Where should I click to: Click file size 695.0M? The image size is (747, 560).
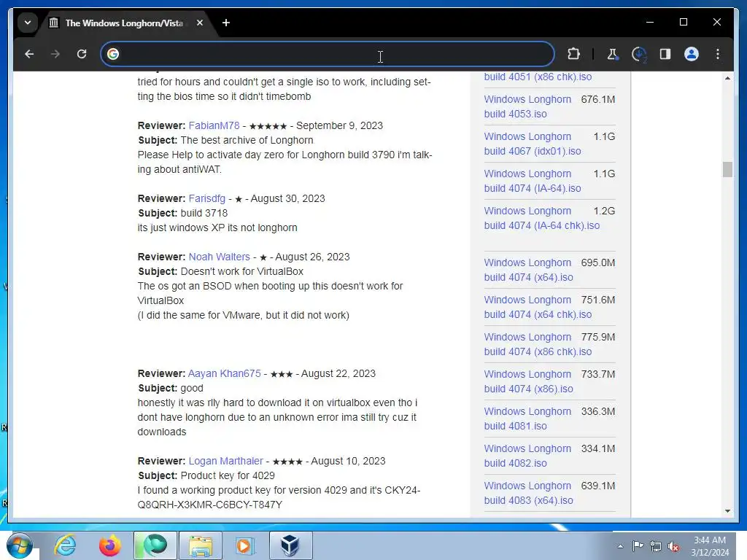click(x=598, y=262)
